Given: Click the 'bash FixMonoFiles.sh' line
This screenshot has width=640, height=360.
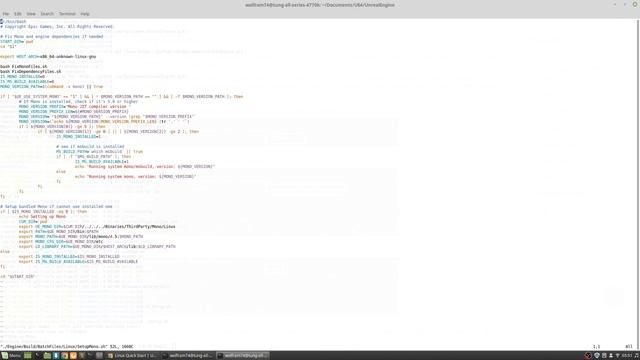Looking at the screenshot, I should [24, 66].
